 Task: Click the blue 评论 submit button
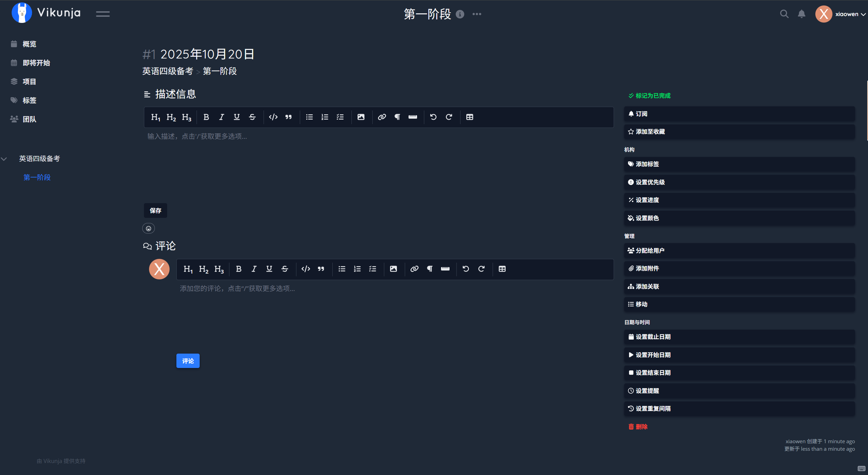[x=188, y=361]
